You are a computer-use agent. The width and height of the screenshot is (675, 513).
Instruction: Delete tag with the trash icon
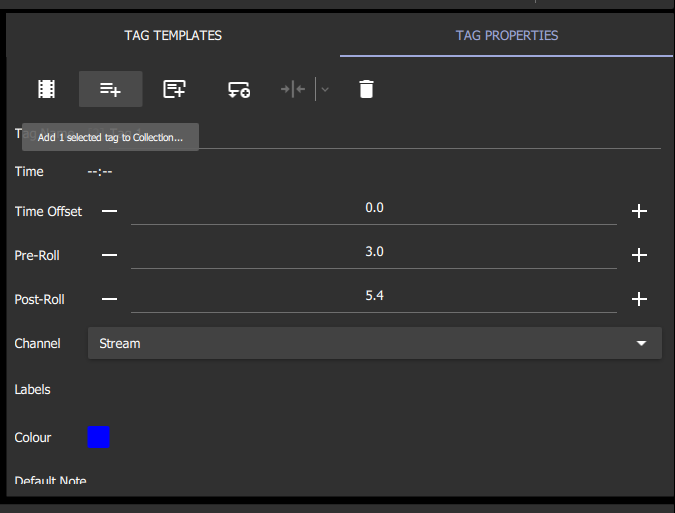(x=366, y=89)
